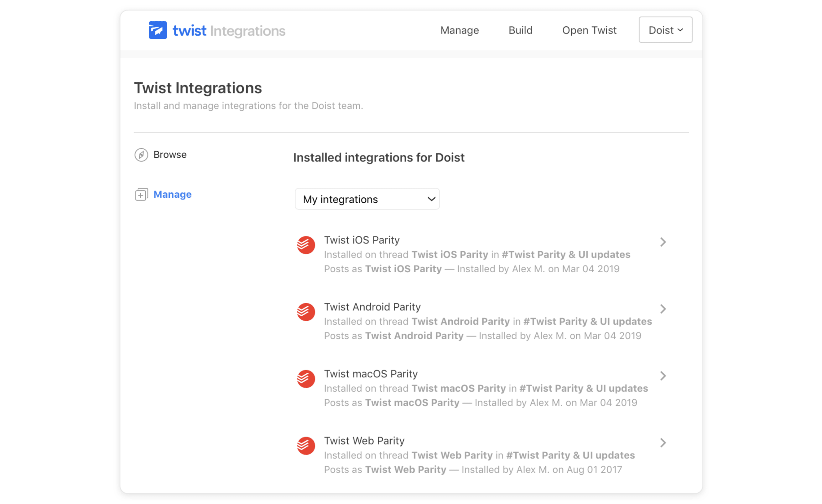The width and height of the screenshot is (822, 504).
Task: Open the Doist team dropdown
Action: 666,30
